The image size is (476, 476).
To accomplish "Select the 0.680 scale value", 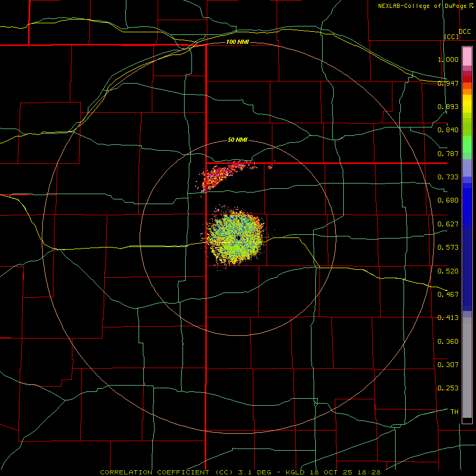I will point(448,200).
